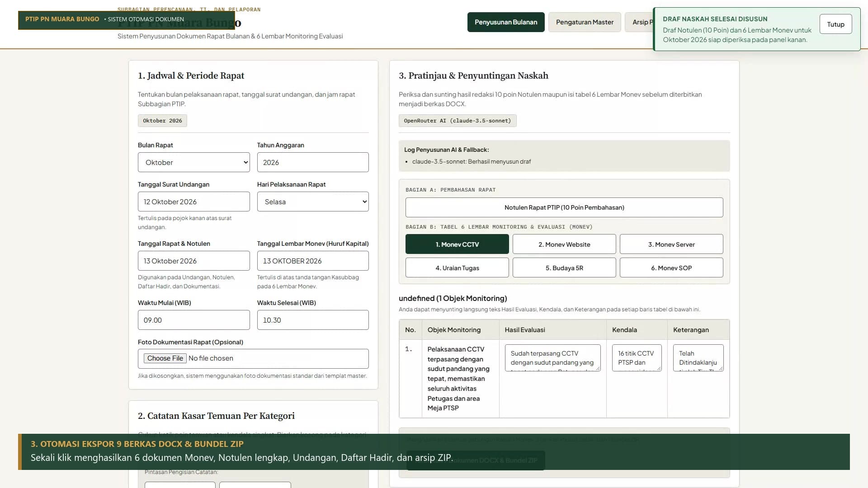Image resolution: width=868 pixels, height=488 pixels.
Task: Open the 2. Monev Website tab
Action: click(x=564, y=244)
